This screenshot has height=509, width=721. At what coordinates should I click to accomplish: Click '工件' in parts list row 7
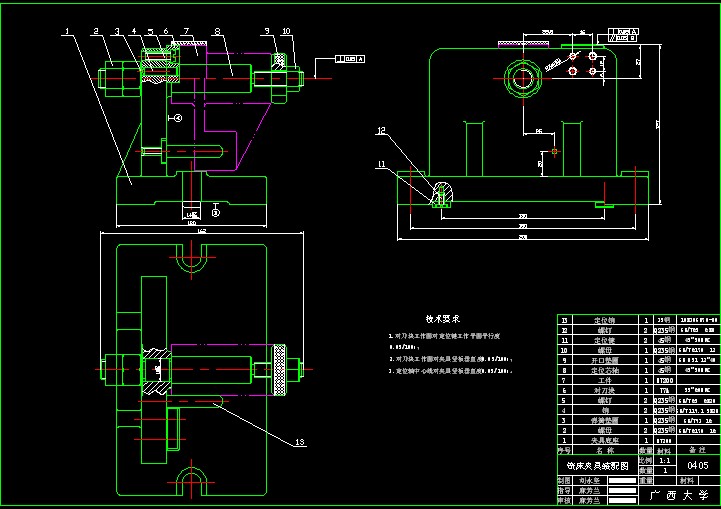click(605, 380)
